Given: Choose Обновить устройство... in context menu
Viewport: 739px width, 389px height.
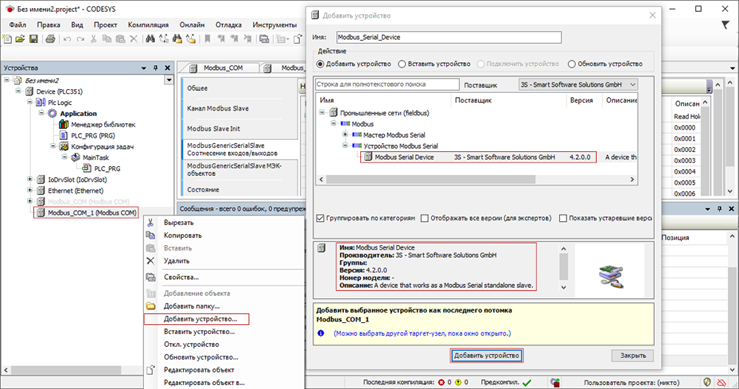Looking at the screenshot, I should pyautogui.click(x=201, y=357).
